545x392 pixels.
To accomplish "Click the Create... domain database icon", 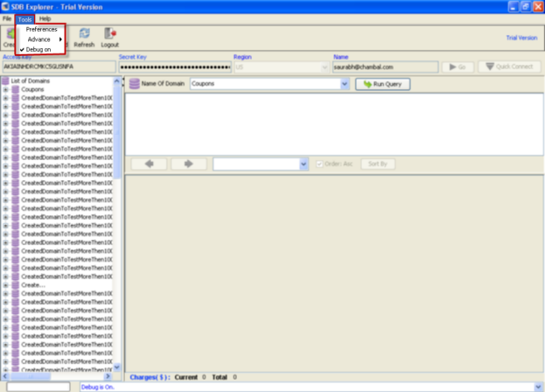I will point(15,285).
